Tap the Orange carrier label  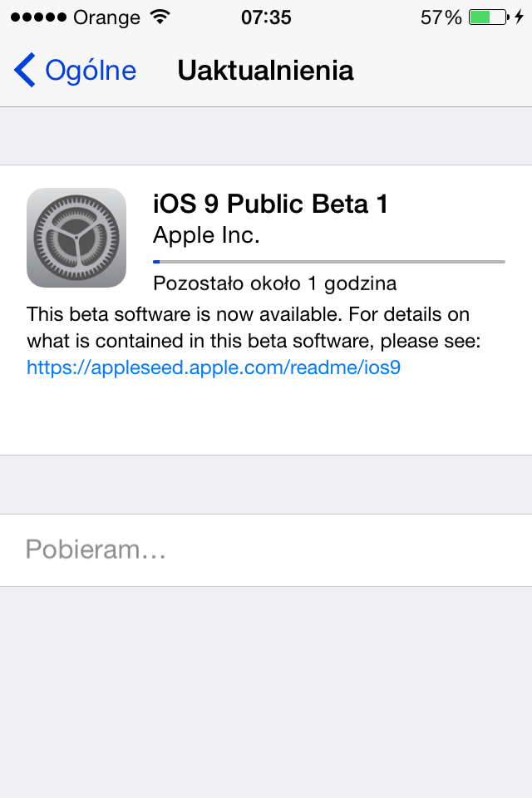click(x=106, y=17)
